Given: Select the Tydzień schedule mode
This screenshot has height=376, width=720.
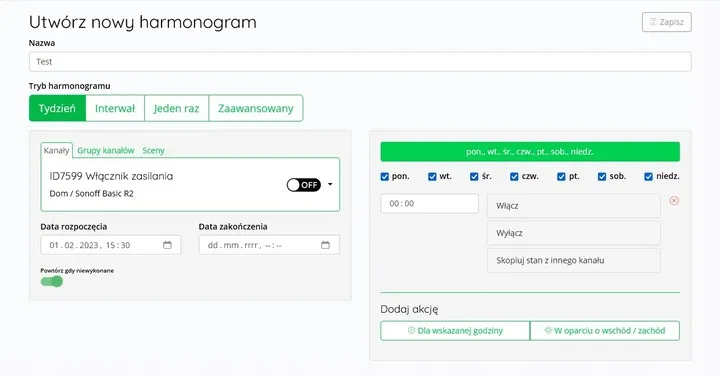Looking at the screenshot, I should (x=57, y=108).
